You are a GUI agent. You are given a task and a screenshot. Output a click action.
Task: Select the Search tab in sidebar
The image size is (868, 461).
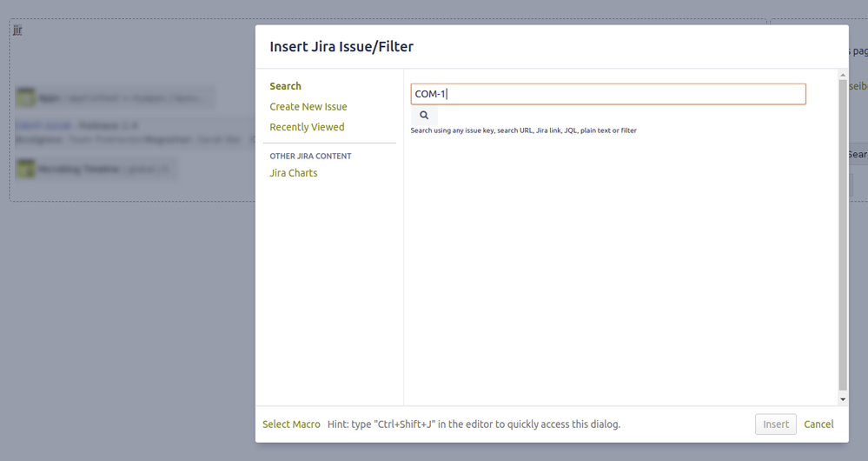285,86
